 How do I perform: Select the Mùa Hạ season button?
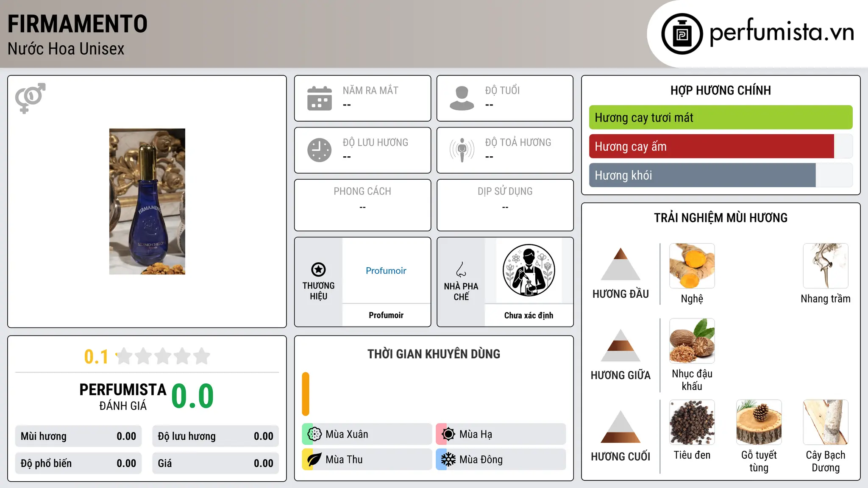pyautogui.click(x=501, y=434)
